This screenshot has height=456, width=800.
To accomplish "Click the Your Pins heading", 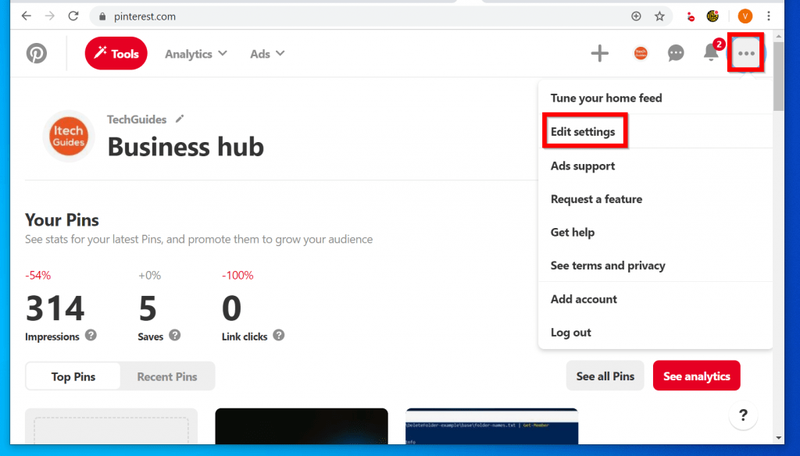I will tap(62, 220).
